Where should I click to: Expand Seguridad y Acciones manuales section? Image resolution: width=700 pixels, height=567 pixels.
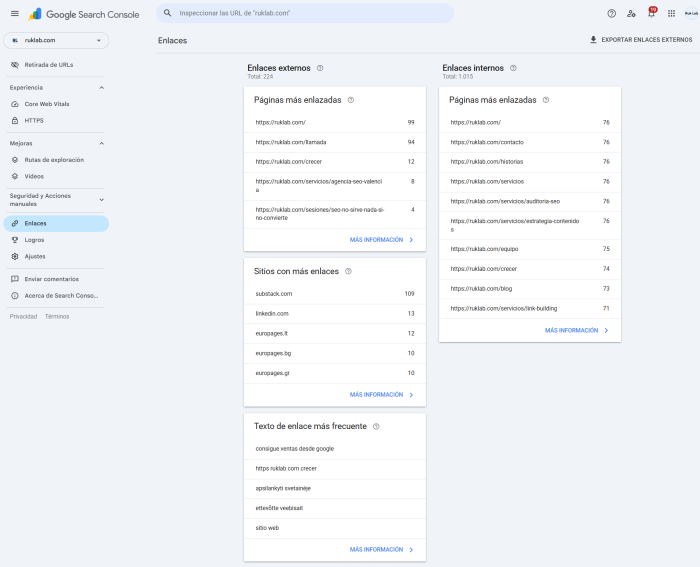[x=101, y=200]
